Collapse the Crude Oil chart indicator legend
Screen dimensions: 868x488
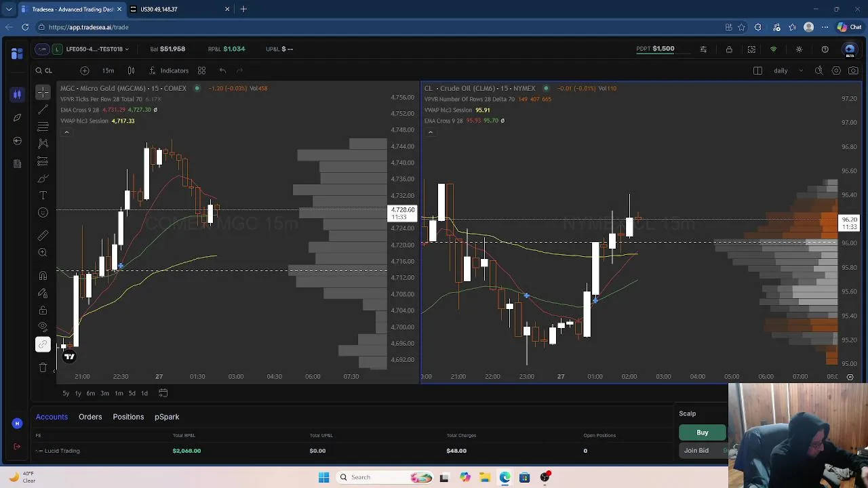pos(430,132)
